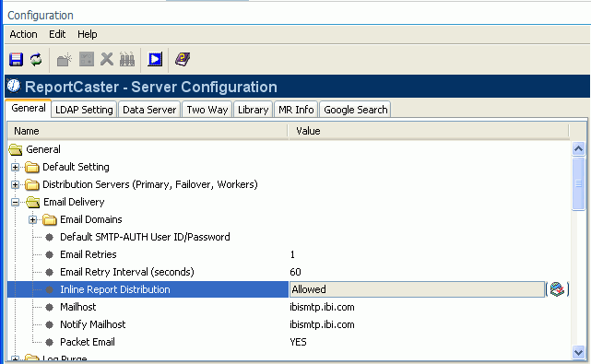Screen dimensions: 591x364
Task: Open the Edit menu
Action: pyautogui.click(x=57, y=34)
